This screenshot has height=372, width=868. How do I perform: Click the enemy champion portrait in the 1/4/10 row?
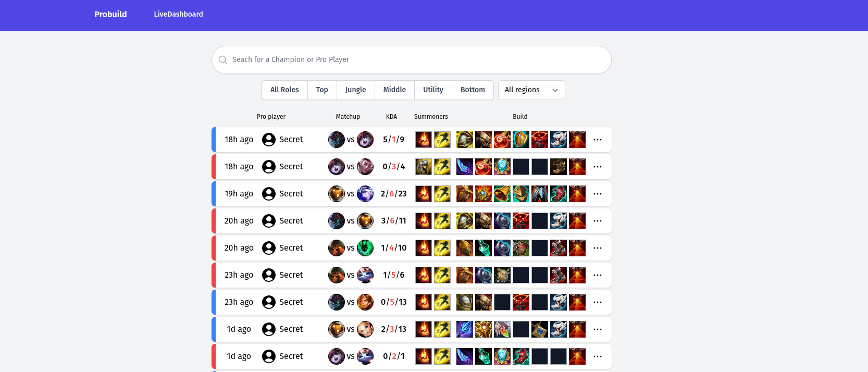tap(365, 248)
